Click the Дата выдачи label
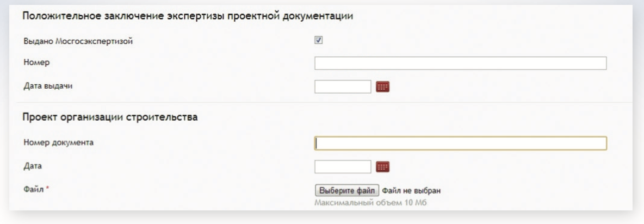644x224 pixels. [48, 86]
